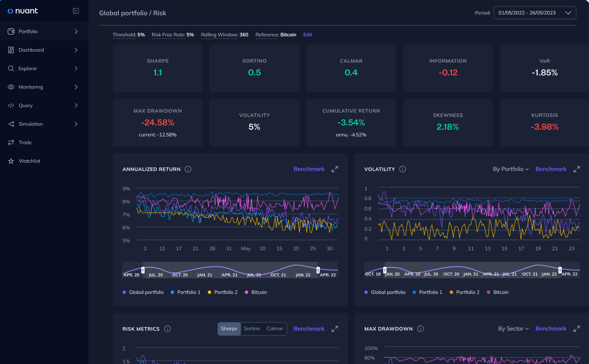The width and height of the screenshot is (589, 364).
Task: Toggle the Global portfolio legend item
Action: point(143,292)
